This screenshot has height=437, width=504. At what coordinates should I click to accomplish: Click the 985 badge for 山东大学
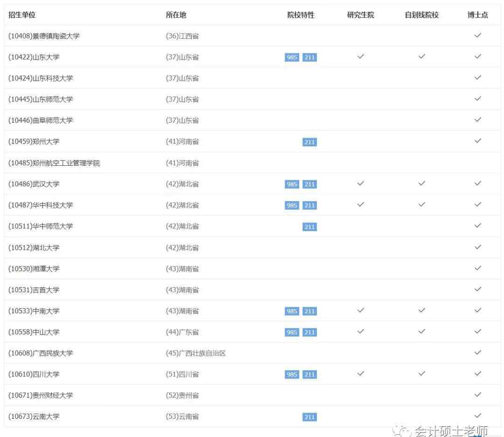(292, 57)
